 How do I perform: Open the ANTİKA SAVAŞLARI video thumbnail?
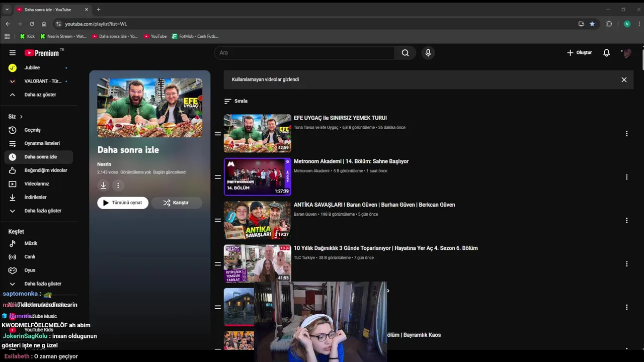(x=258, y=220)
